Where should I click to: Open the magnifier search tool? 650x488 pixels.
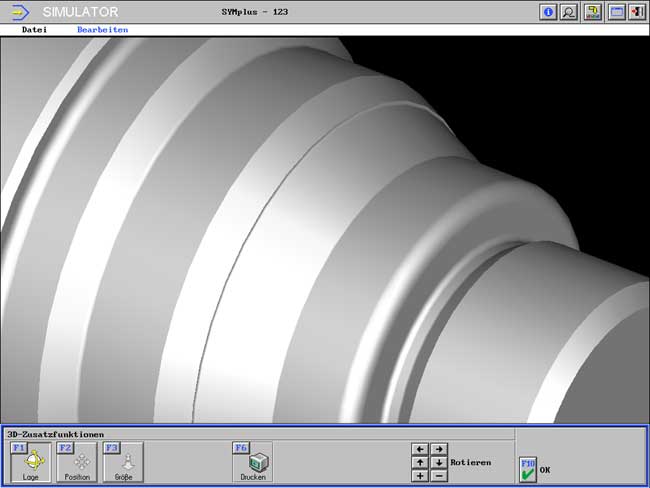[x=569, y=12]
